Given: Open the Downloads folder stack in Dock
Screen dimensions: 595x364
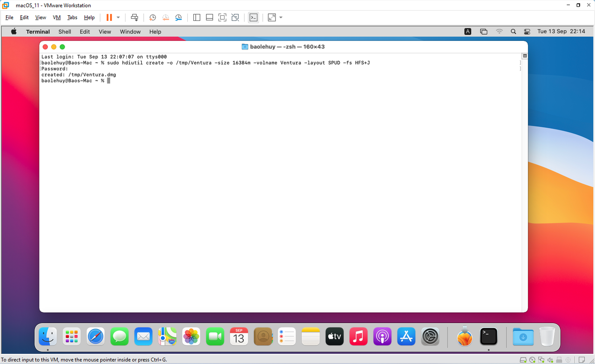Looking at the screenshot, I should click(x=523, y=336).
